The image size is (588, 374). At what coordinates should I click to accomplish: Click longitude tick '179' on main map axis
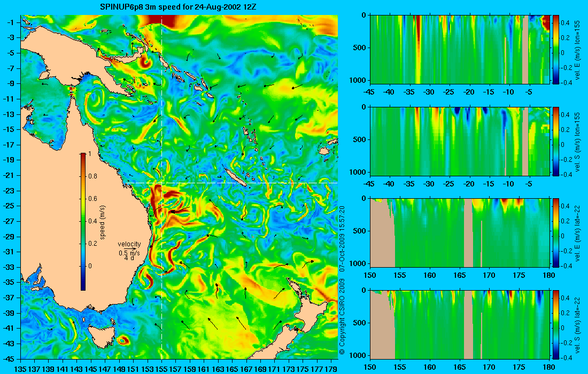click(x=331, y=369)
